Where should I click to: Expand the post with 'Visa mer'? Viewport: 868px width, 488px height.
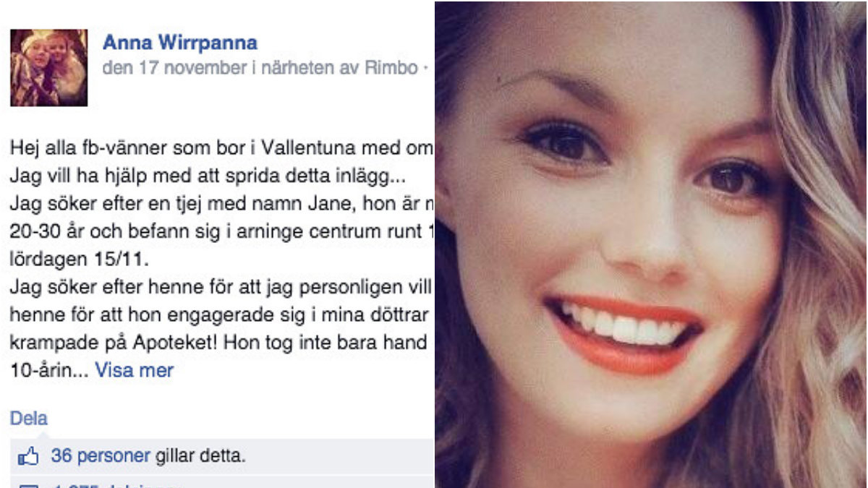tap(135, 370)
